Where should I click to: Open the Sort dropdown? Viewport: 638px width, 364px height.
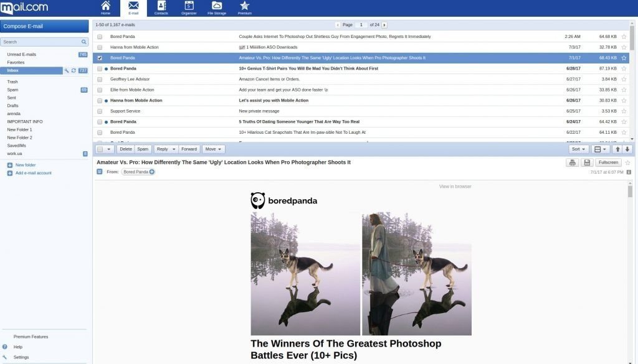pyautogui.click(x=579, y=149)
